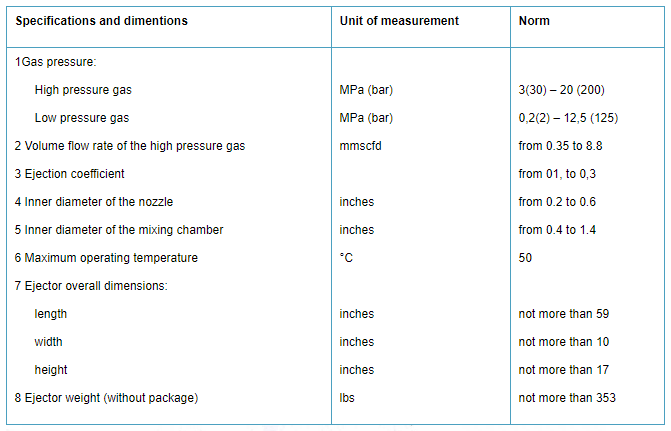Click the "Low pressure gas" row label
Screen dimensions: 671x431
[82, 118]
